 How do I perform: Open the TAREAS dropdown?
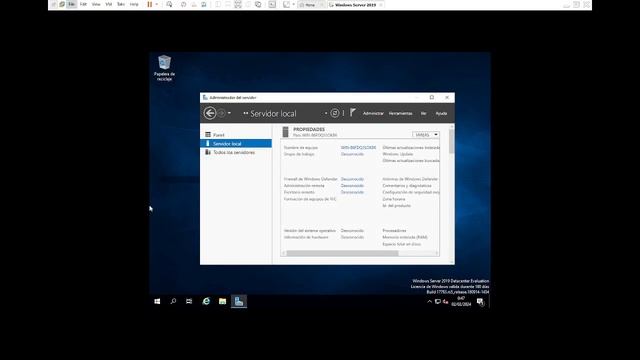426,135
